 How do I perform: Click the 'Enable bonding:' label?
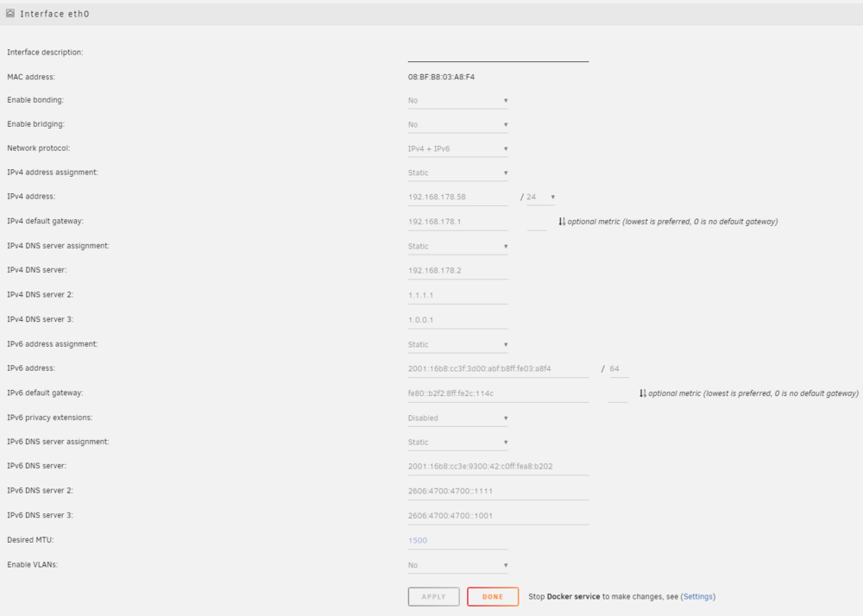tap(35, 100)
